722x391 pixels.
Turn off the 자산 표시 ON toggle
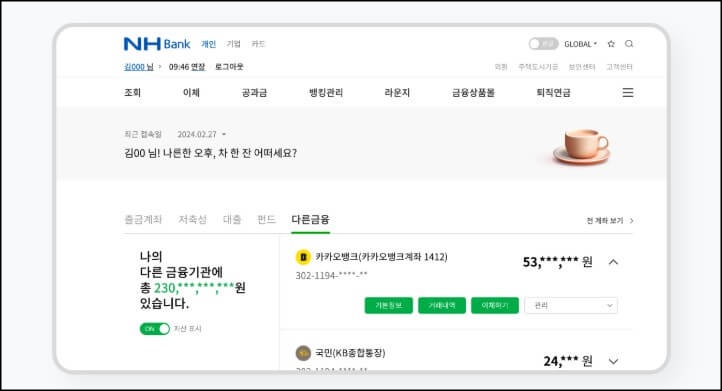155,329
